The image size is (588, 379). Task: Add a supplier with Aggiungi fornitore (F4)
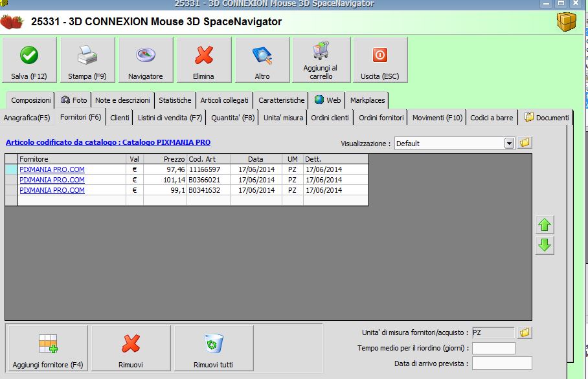point(48,348)
